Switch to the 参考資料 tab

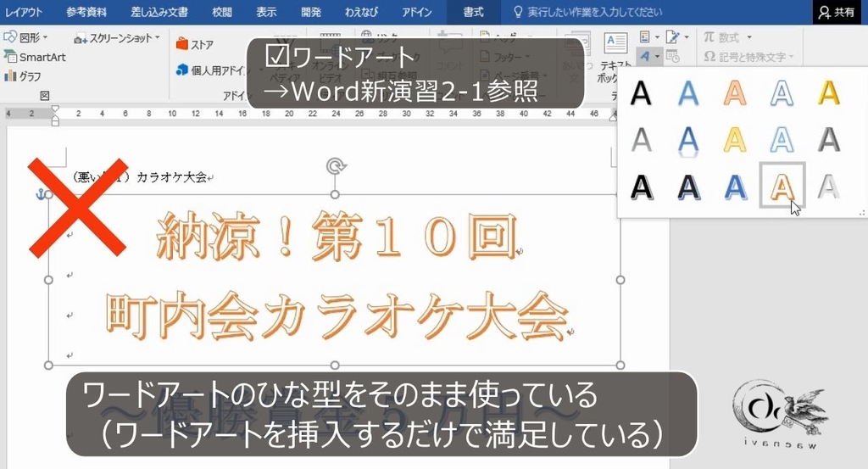pos(86,12)
